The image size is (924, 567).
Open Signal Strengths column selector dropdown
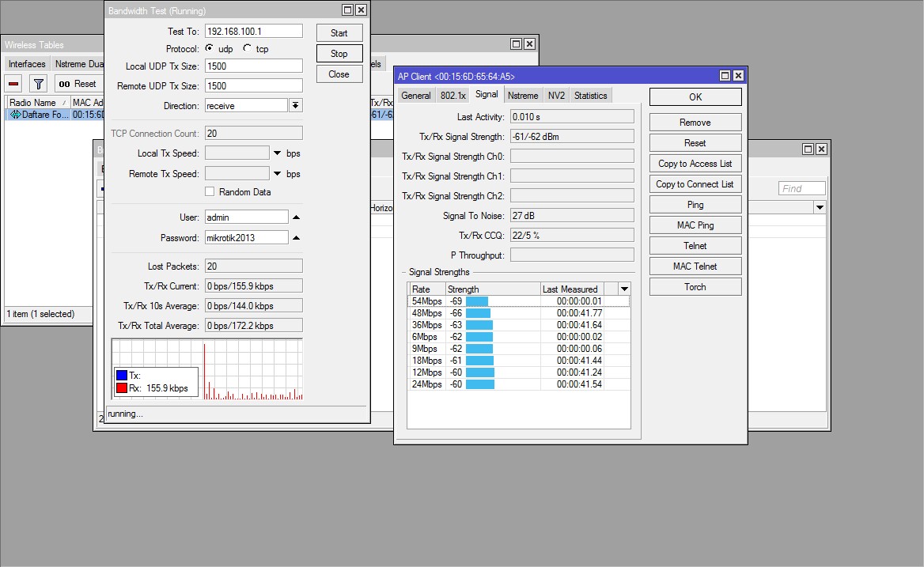tap(624, 289)
